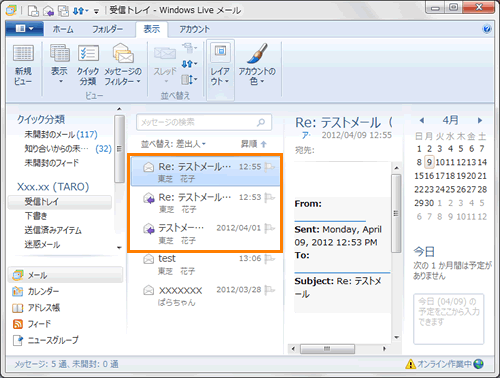Toggle the 昇順 ascending sort order
Image resolution: width=500 pixels, height=378 pixels.
click(x=254, y=144)
